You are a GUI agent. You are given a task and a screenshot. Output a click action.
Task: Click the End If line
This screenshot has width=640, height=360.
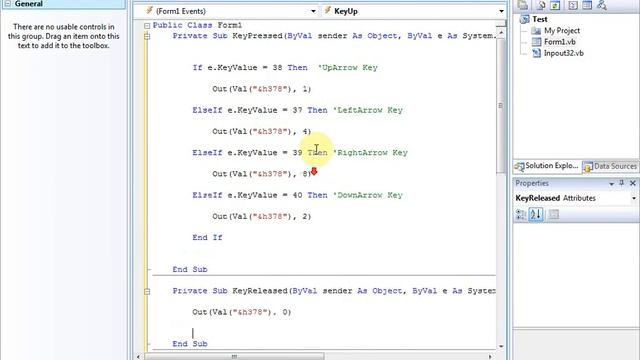207,238
